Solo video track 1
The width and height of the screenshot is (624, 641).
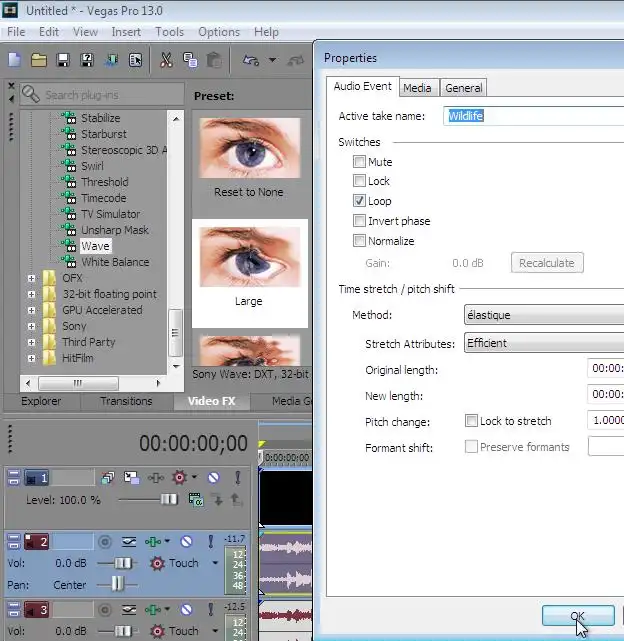238,477
